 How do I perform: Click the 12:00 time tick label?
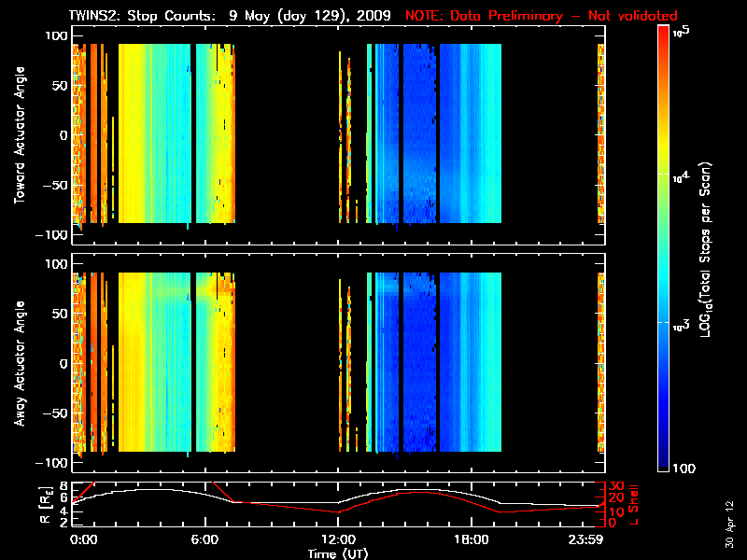[x=338, y=539]
